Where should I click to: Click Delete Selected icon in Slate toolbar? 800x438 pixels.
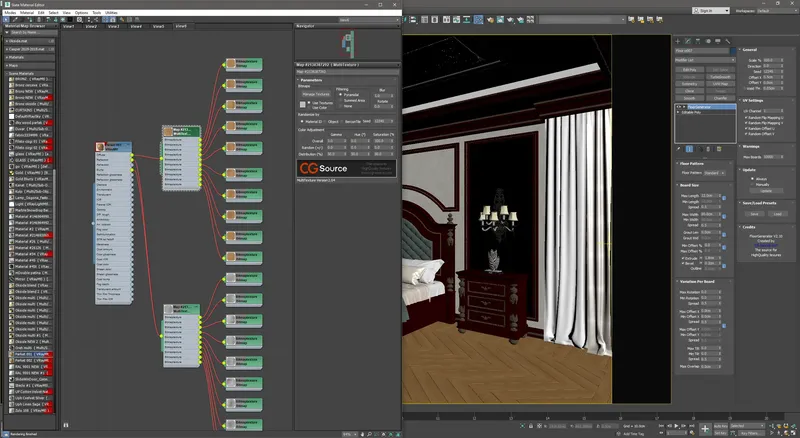pyautogui.click(x=39, y=20)
